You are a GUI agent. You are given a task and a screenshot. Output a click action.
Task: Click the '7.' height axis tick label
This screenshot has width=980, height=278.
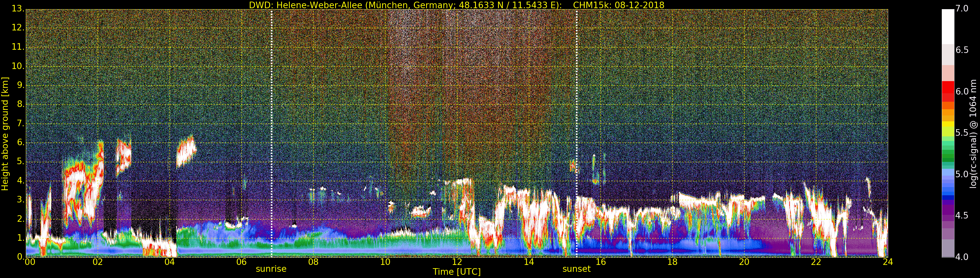point(20,123)
